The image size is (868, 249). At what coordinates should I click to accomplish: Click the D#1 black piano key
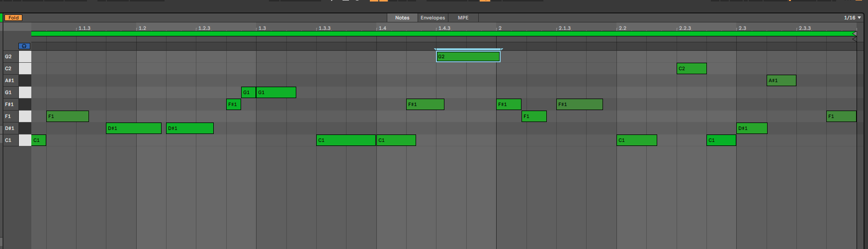click(x=24, y=128)
